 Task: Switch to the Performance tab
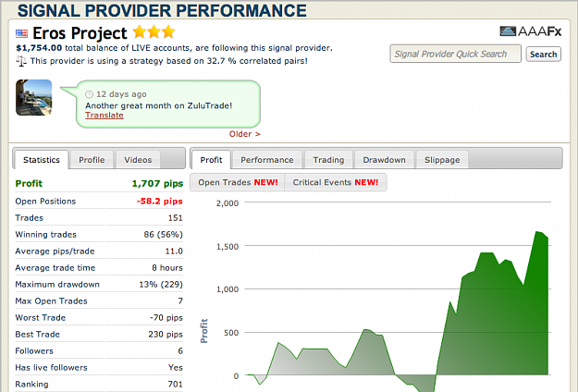coord(267,160)
